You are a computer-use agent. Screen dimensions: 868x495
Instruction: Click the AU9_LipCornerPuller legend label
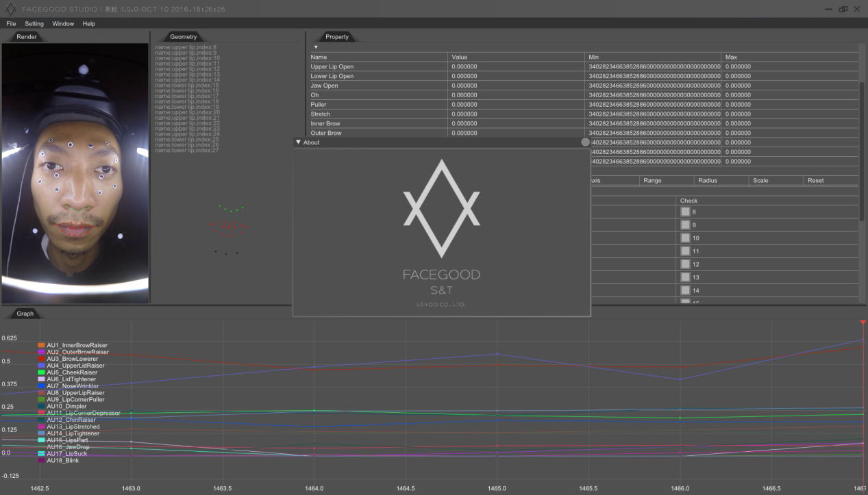pyautogui.click(x=75, y=400)
